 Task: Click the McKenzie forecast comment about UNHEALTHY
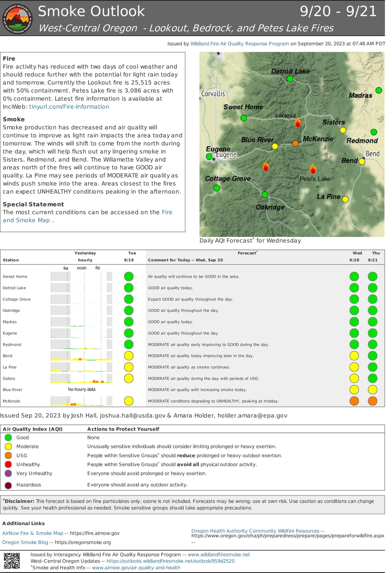pos(213,401)
